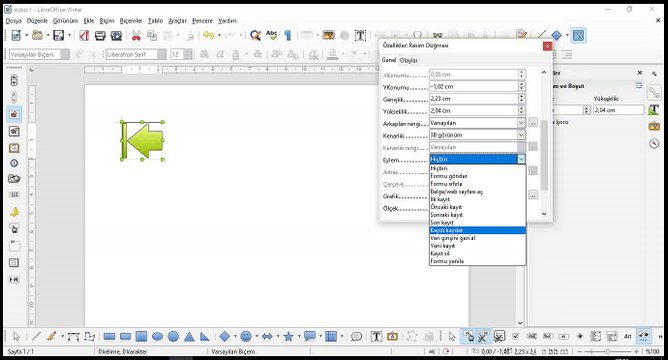Collapse the Eylem dropdown arrow
This screenshot has height=360, width=668.
tap(521, 159)
